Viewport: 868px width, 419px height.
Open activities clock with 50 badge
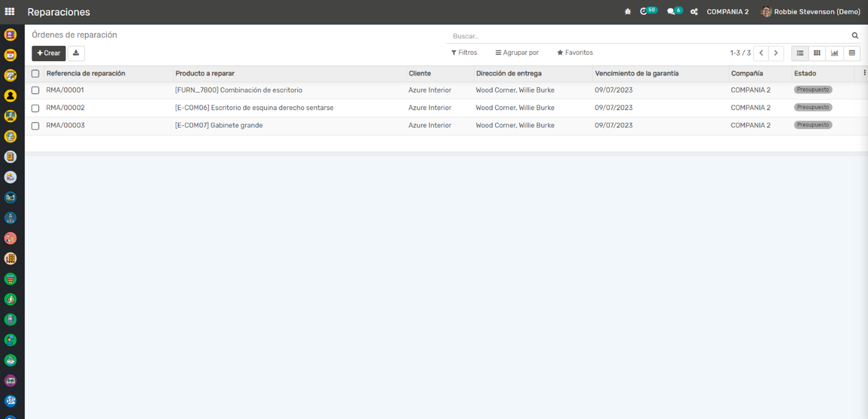pos(644,11)
